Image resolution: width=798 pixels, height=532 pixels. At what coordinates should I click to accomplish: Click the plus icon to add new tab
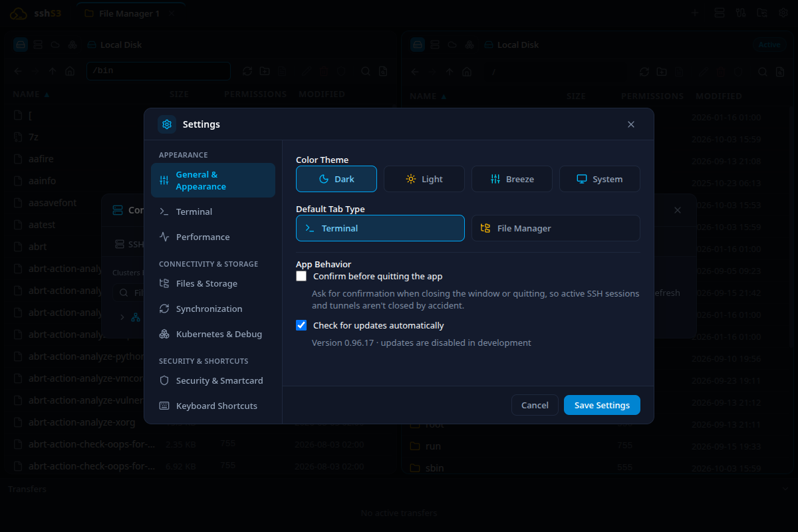click(x=696, y=13)
